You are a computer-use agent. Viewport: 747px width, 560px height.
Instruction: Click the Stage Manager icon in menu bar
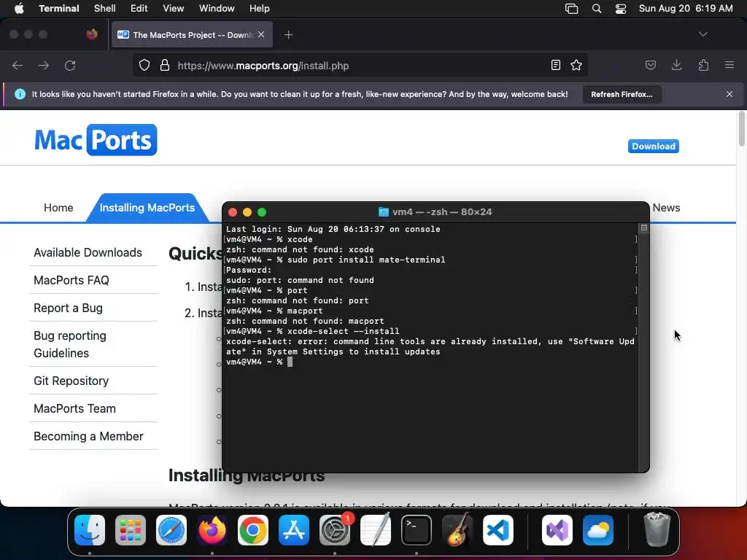tap(571, 9)
